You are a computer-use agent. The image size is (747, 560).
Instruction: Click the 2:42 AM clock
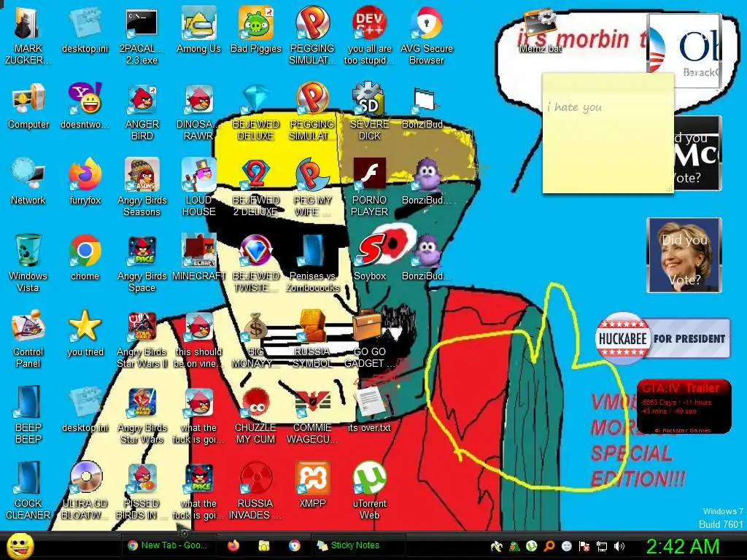(x=682, y=547)
